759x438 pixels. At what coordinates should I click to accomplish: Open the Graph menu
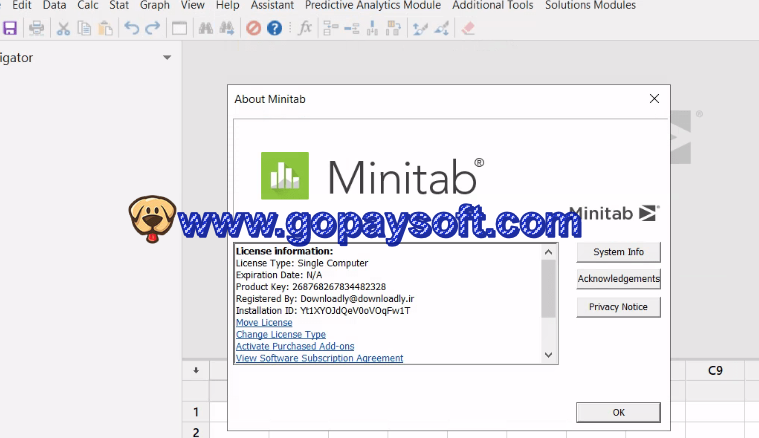point(154,5)
